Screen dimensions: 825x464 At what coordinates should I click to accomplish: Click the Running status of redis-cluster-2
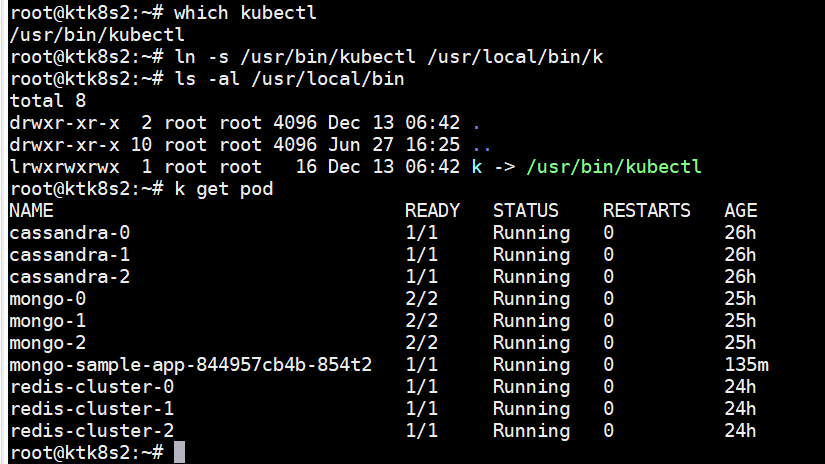pos(531,431)
